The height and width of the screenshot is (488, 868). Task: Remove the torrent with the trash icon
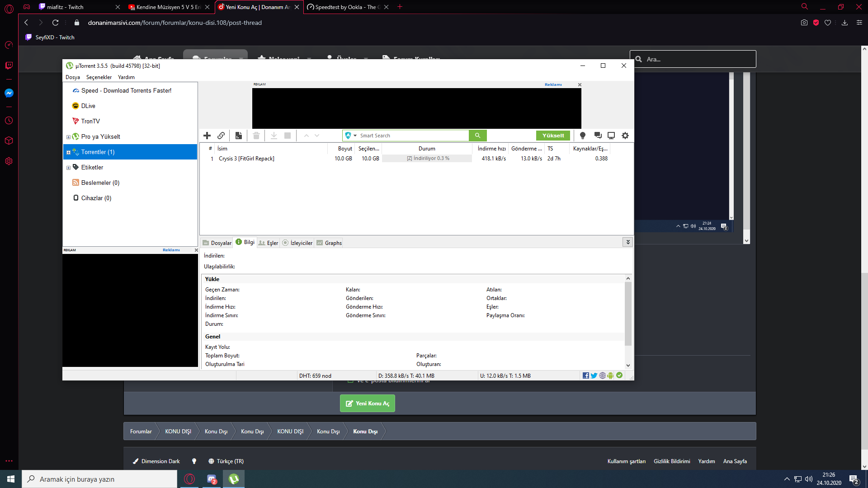[256, 136]
